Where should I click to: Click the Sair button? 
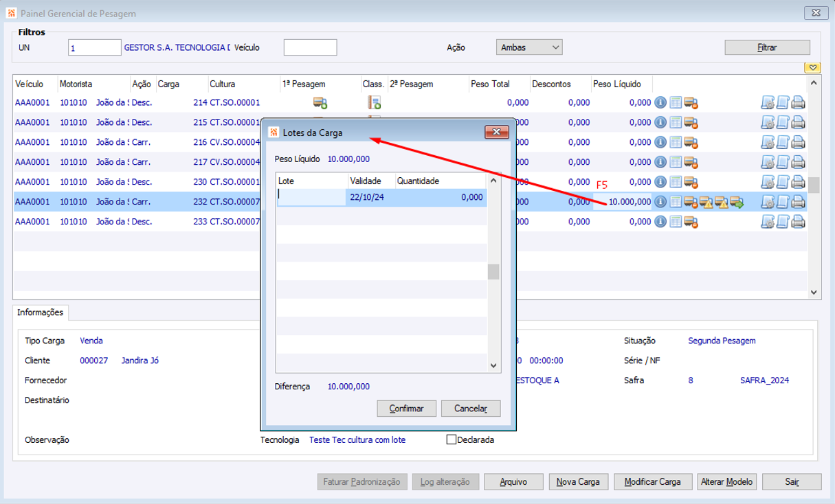(792, 482)
